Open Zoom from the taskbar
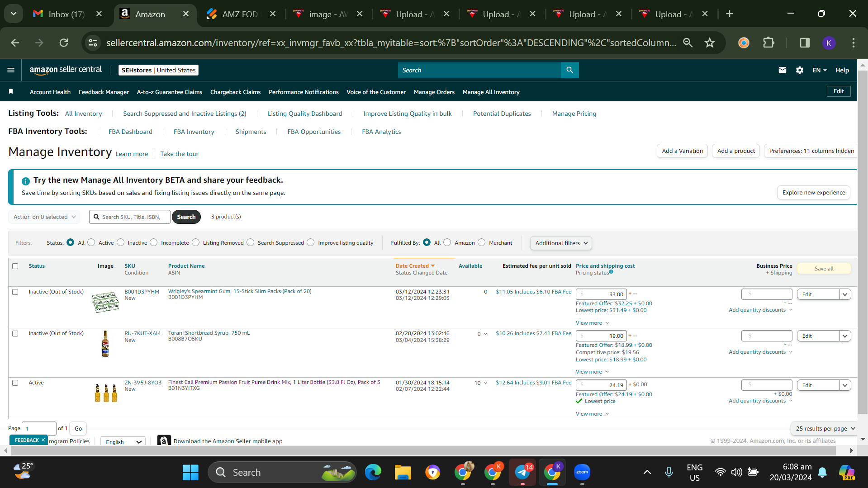The image size is (868, 488). 582,473
